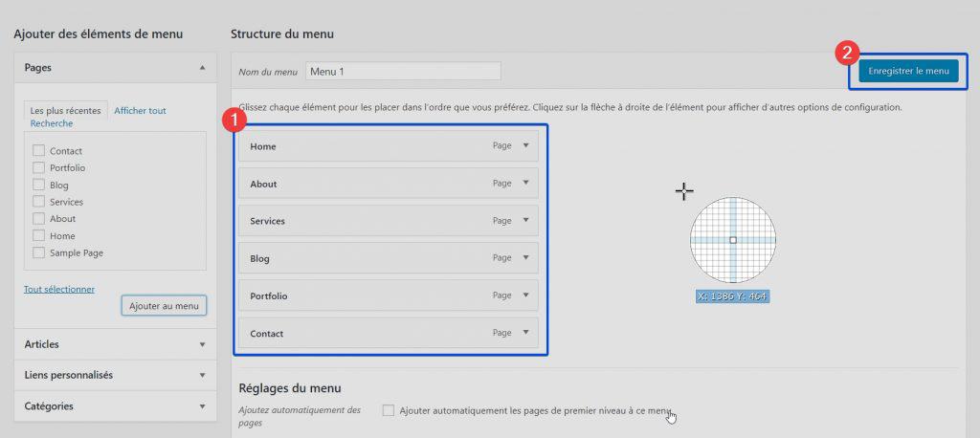This screenshot has width=980, height=438.
Task: Click the Enregistrer le menu button
Action: (908, 71)
